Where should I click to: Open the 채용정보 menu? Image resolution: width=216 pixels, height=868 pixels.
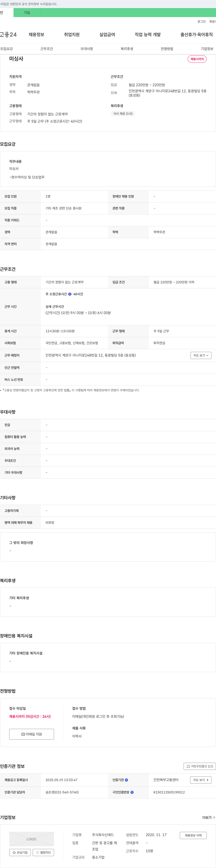pyautogui.click(x=36, y=35)
